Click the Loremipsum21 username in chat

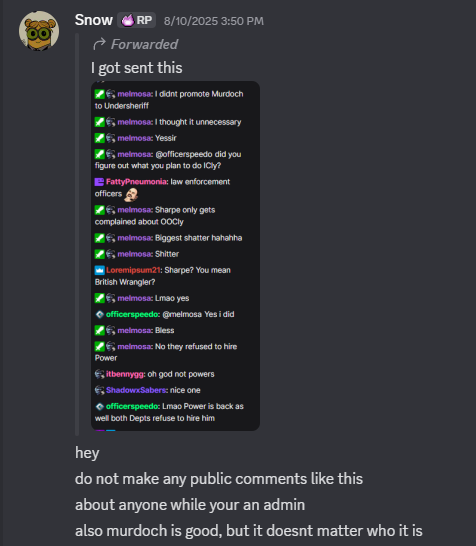(133, 270)
